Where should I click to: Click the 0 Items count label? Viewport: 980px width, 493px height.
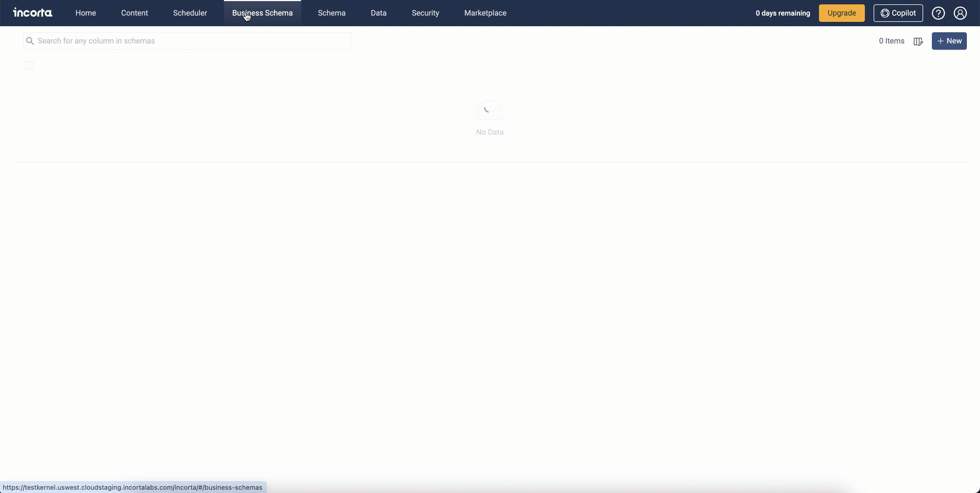891,41
